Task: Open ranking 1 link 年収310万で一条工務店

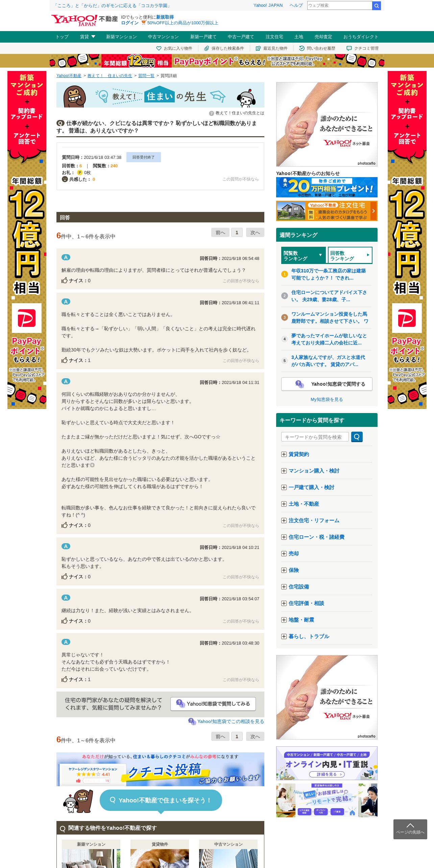Action: click(329, 274)
